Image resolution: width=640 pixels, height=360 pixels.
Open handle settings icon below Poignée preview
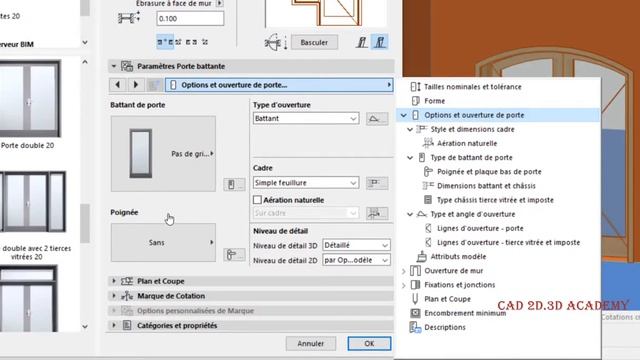(x=234, y=255)
